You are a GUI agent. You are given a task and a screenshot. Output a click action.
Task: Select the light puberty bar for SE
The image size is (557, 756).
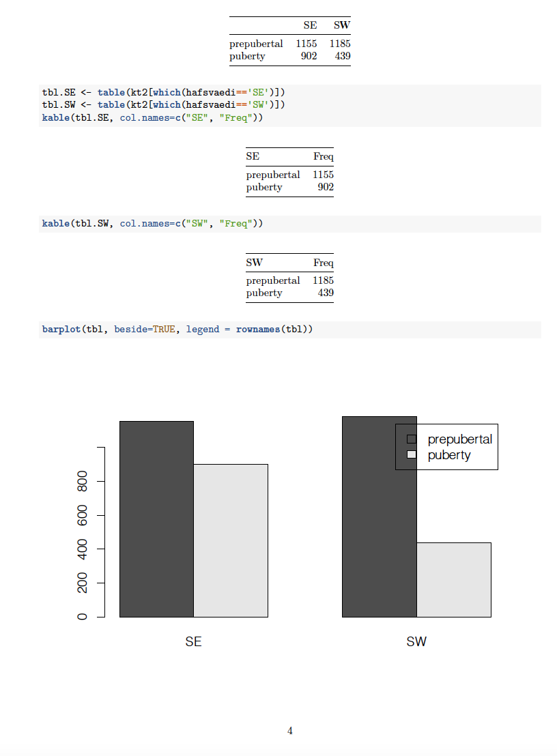231,540
